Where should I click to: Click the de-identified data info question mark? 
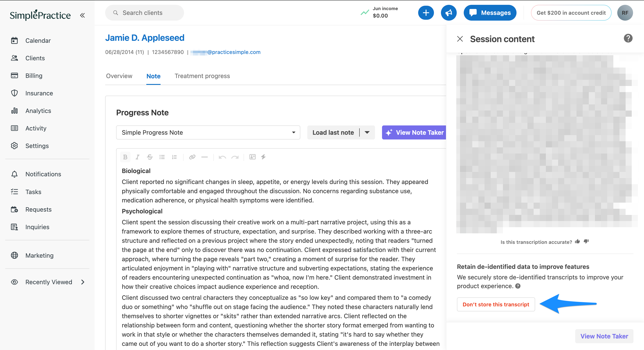(x=518, y=286)
